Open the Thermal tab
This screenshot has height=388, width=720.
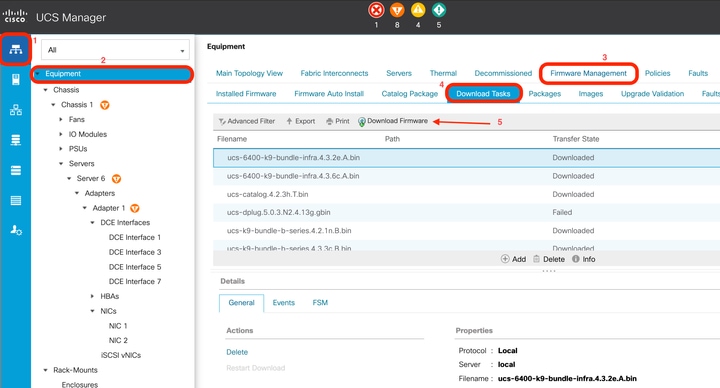(x=443, y=73)
